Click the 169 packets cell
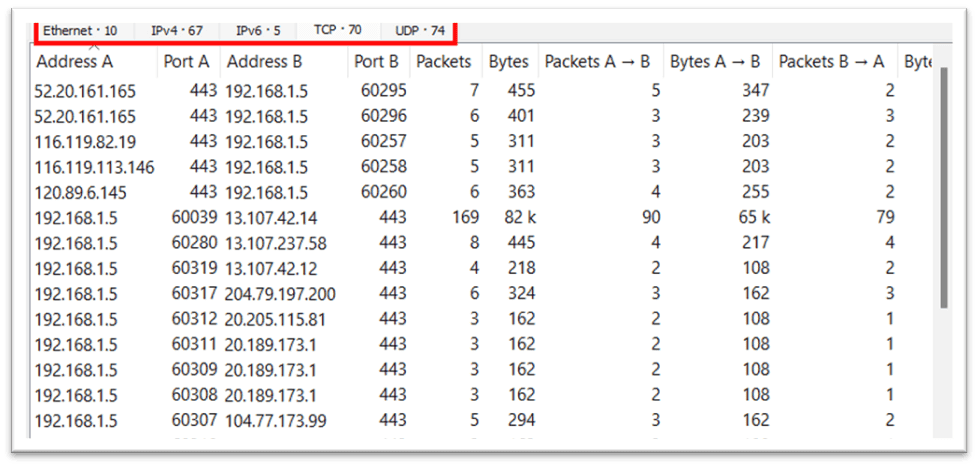Screen dimensions: 978x467 pyautogui.click(x=466, y=217)
